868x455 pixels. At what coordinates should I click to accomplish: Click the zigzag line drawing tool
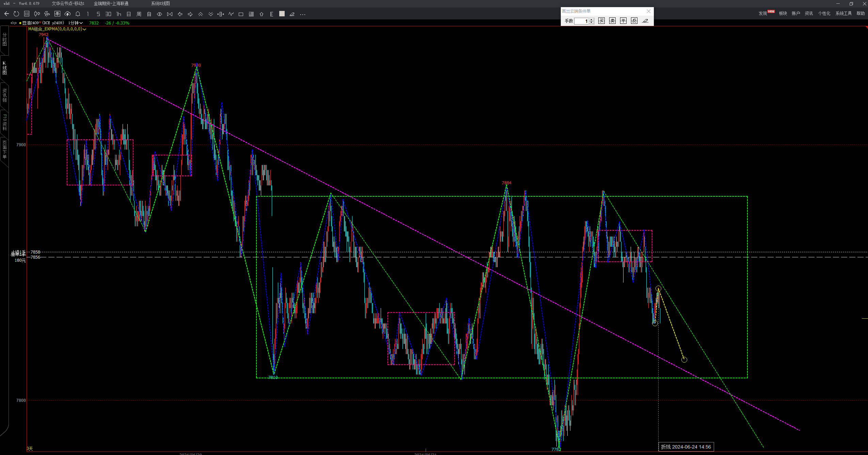231,14
